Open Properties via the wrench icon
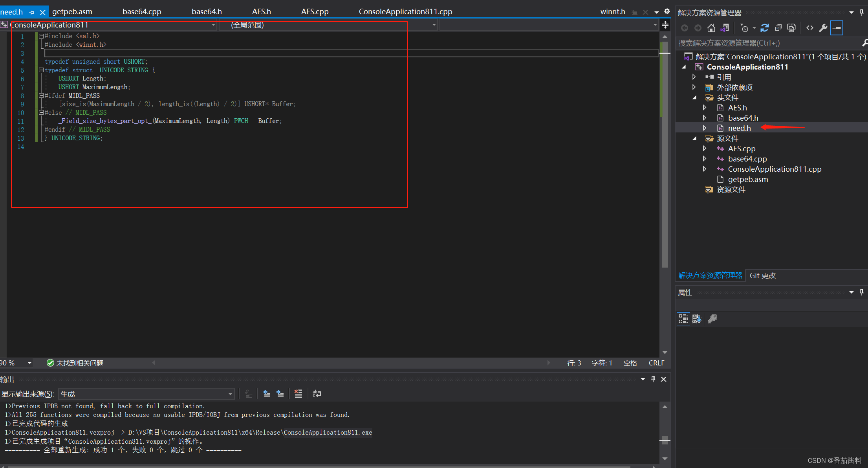Viewport: 868px width, 468px height. pos(823,28)
